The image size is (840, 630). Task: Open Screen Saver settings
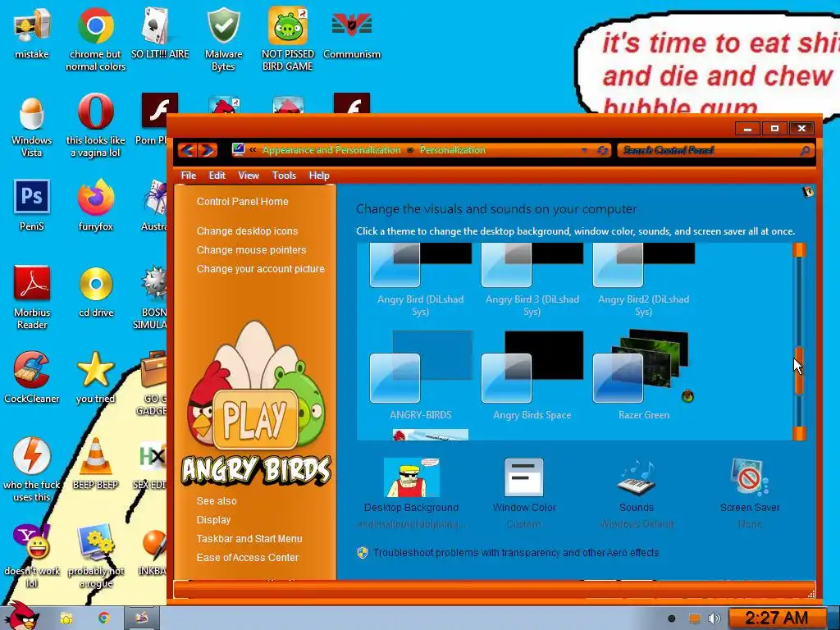click(x=750, y=493)
